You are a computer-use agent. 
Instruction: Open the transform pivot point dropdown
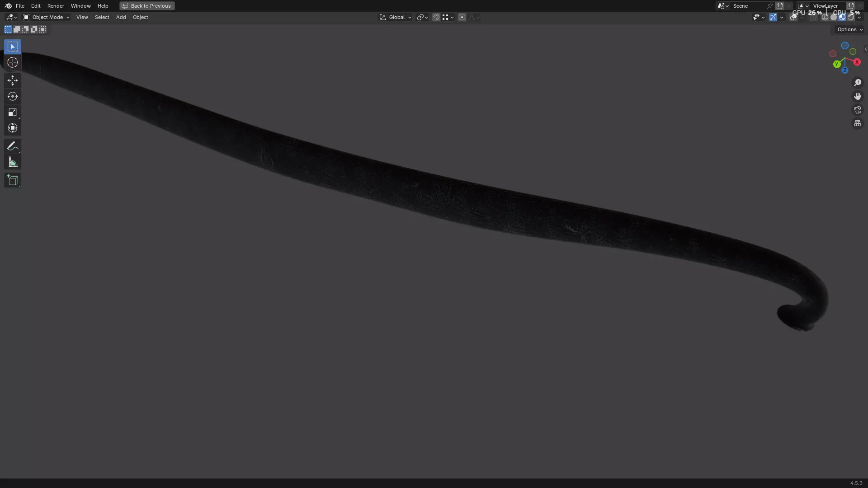coord(422,17)
